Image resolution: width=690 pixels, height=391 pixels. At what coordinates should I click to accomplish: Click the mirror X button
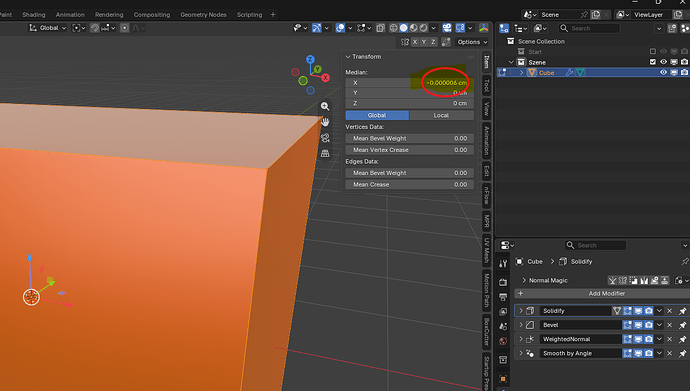coord(415,42)
